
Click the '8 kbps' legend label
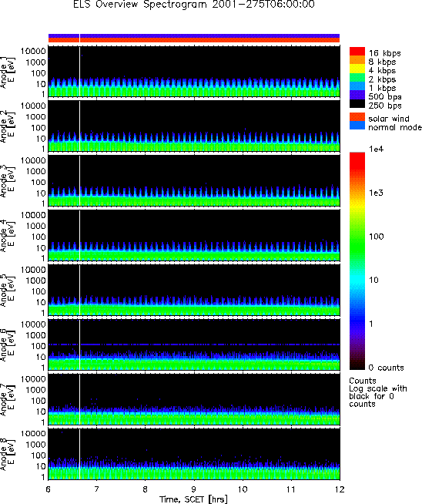(382, 62)
